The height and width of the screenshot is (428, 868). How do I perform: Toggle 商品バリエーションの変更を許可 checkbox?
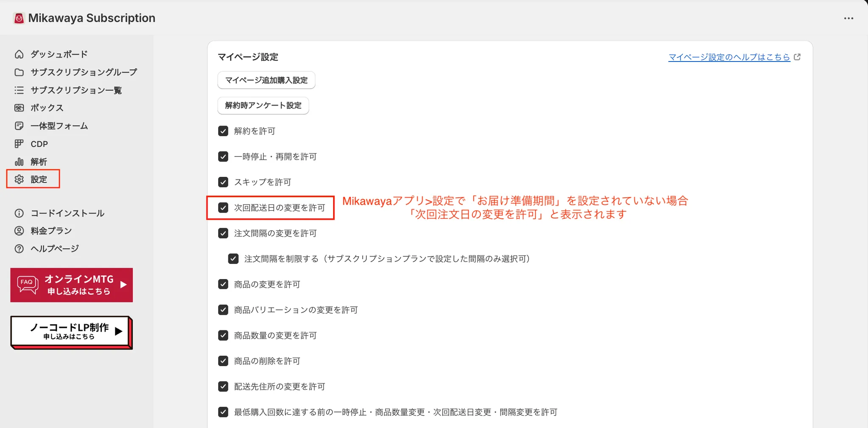click(x=223, y=310)
